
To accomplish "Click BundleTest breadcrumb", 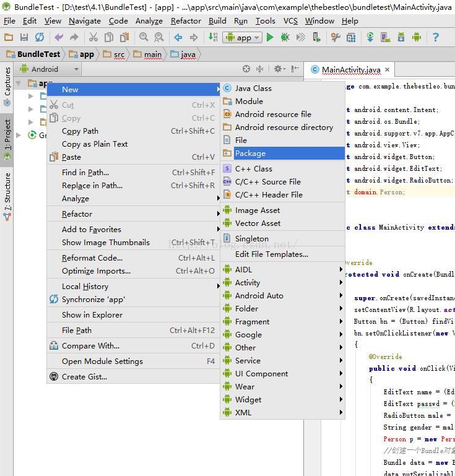I will (x=33, y=54).
